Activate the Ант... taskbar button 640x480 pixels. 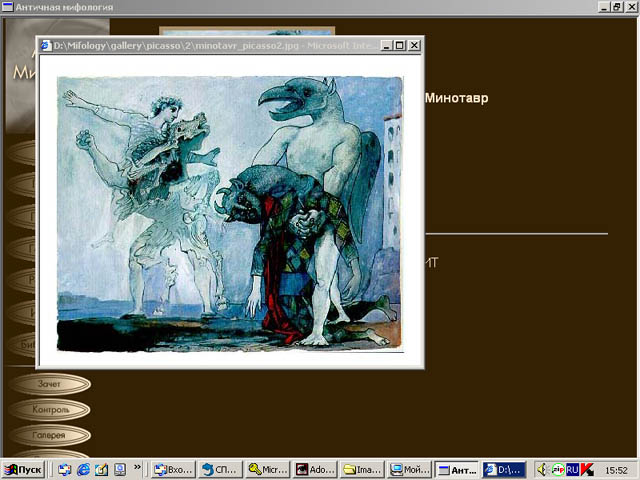point(457,469)
